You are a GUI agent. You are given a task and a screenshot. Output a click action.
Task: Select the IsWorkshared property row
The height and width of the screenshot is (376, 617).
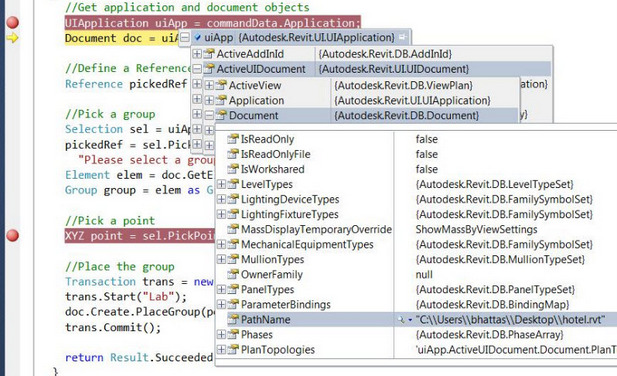pos(416,169)
